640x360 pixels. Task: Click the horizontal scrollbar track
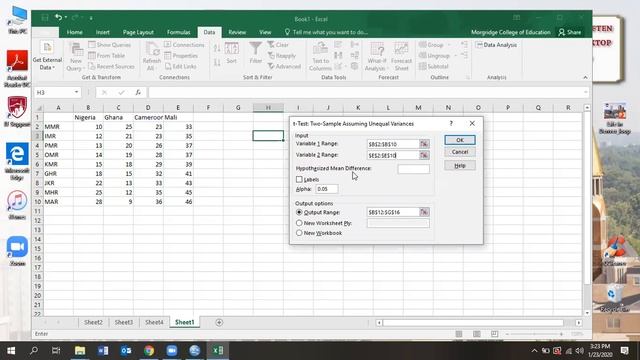[473, 323]
